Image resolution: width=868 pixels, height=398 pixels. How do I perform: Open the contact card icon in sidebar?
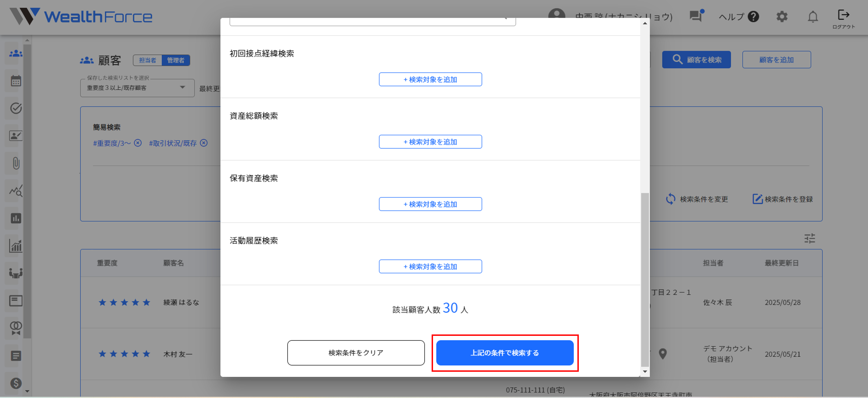[x=16, y=136]
